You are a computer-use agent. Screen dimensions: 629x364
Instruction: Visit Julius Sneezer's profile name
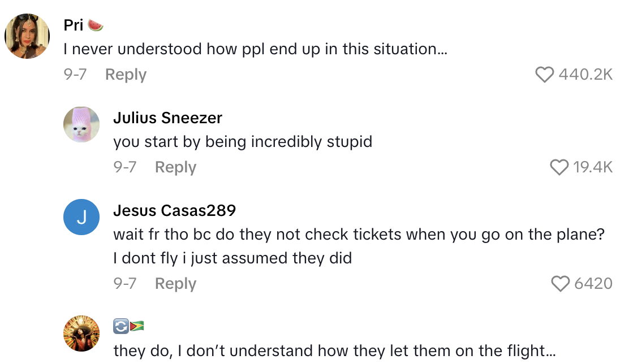[x=167, y=118]
